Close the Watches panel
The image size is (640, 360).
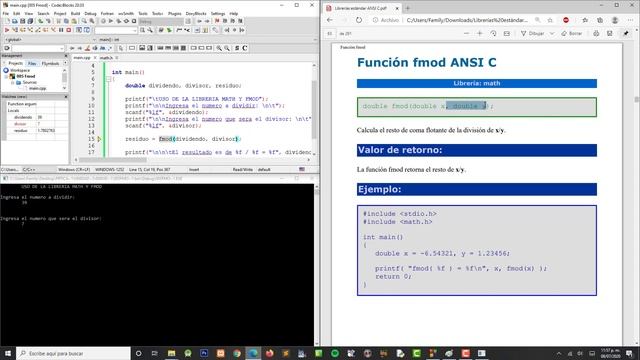click(66, 97)
